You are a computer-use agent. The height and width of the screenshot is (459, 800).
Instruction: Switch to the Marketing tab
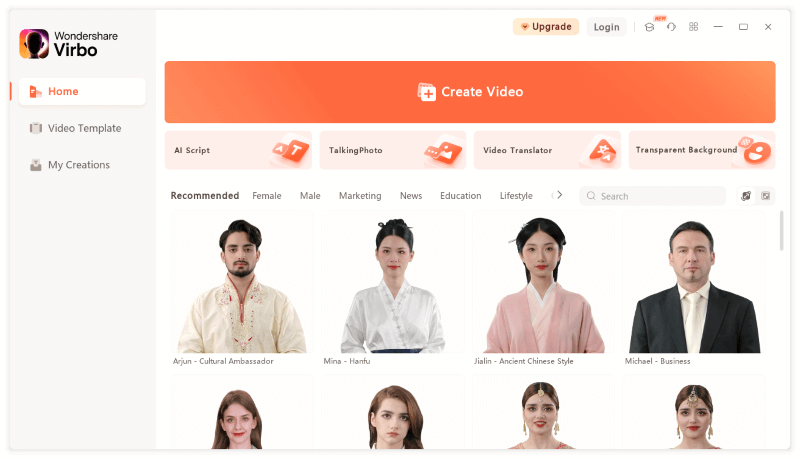[360, 196]
